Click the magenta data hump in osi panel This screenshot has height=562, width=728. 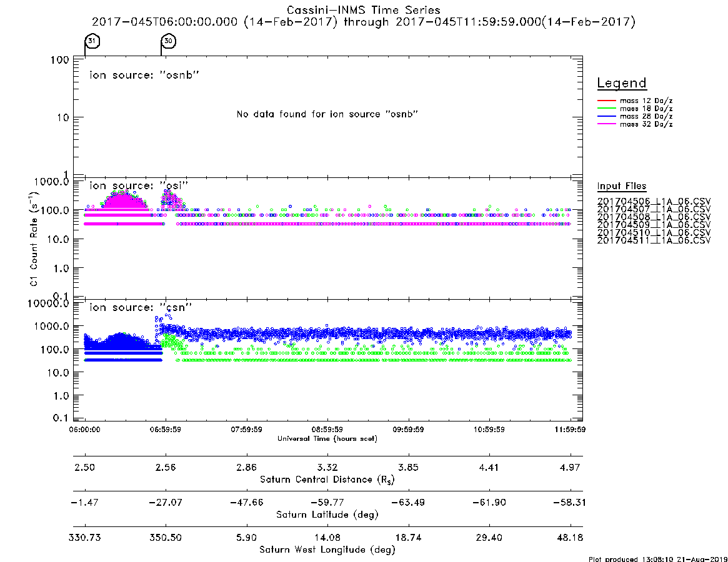click(123, 201)
